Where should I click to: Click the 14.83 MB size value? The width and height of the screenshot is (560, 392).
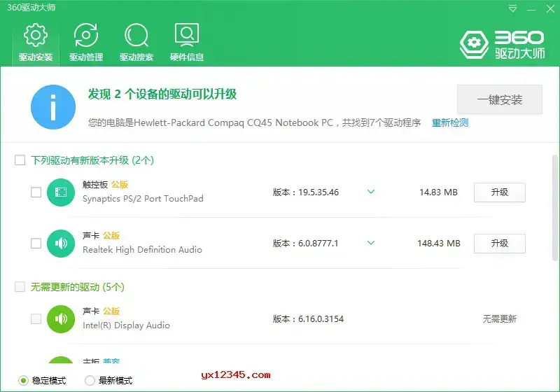tap(438, 192)
